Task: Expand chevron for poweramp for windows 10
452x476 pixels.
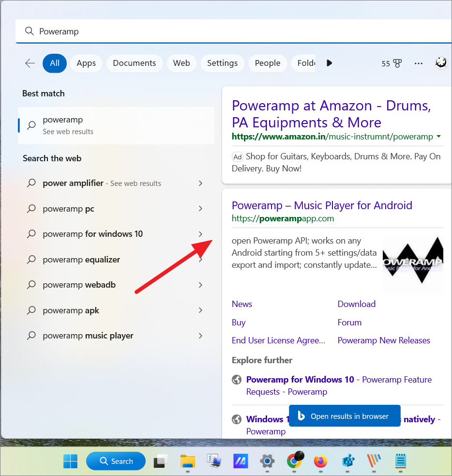Action: (x=200, y=234)
